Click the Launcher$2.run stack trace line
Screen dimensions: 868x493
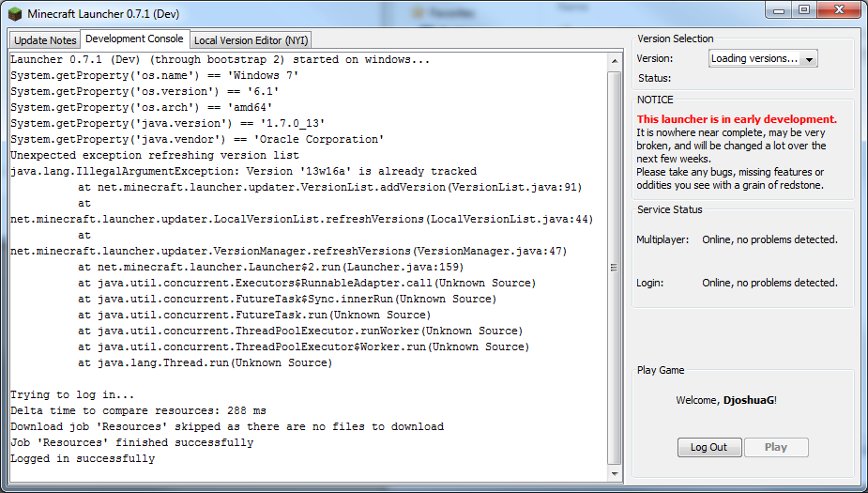click(270, 267)
